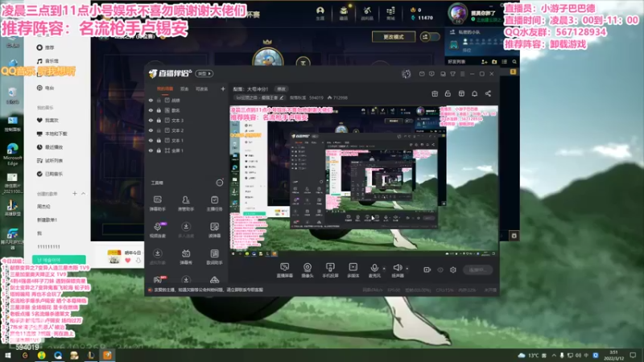The image size is (644, 362).
Task: Like the current song with heart icon
Action: [128, 260]
